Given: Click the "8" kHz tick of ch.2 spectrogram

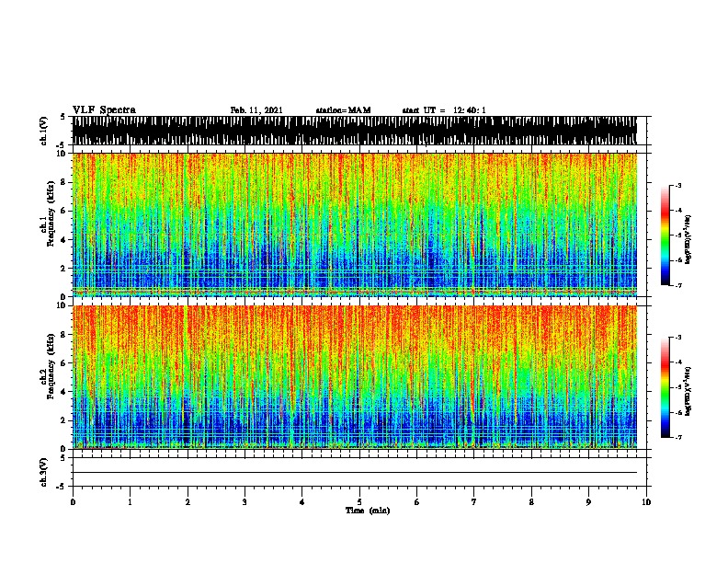Looking at the screenshot, I should pos(64,335).
